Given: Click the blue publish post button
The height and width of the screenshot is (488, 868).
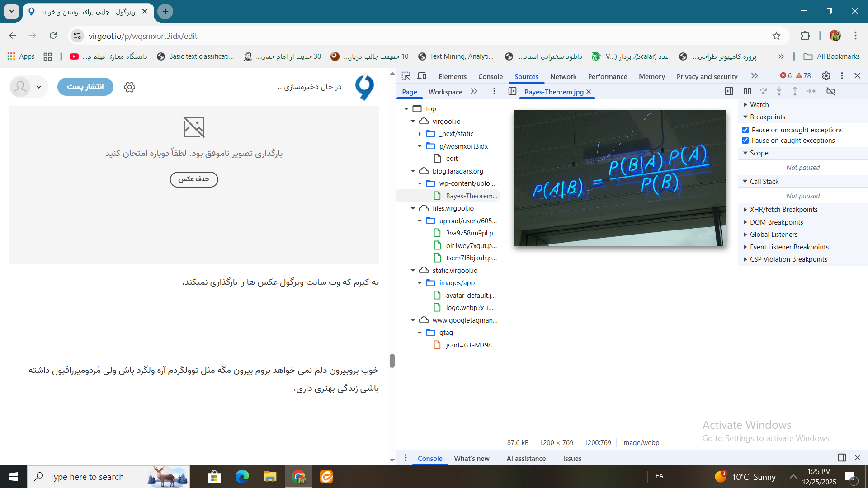Looking at the screenshot, I should [85, 87].
